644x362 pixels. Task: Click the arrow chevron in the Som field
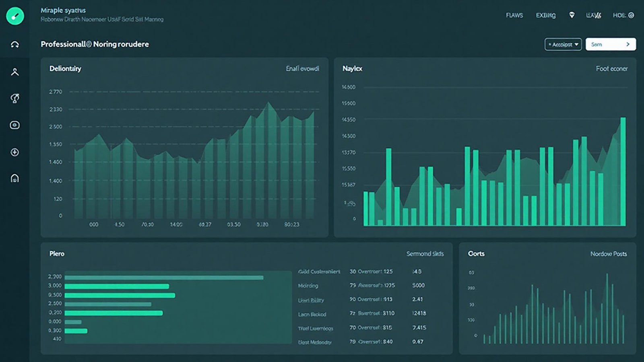coord(627,44)
